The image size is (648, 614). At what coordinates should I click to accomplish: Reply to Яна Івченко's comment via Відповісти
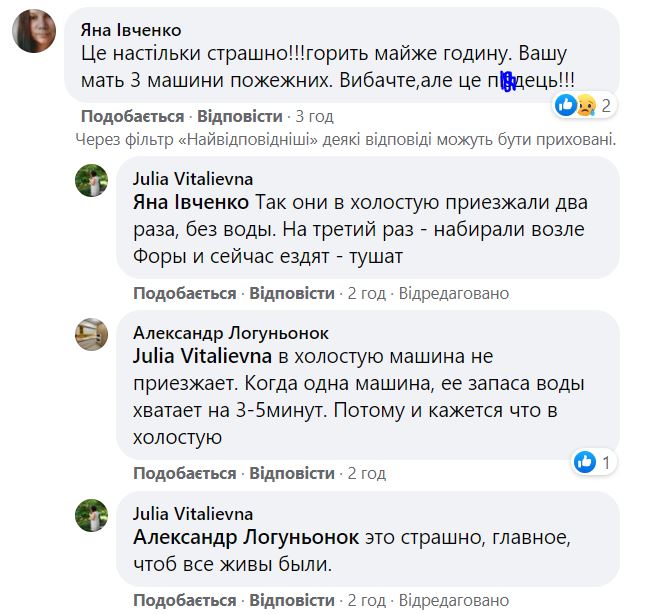tap(239, 116)
